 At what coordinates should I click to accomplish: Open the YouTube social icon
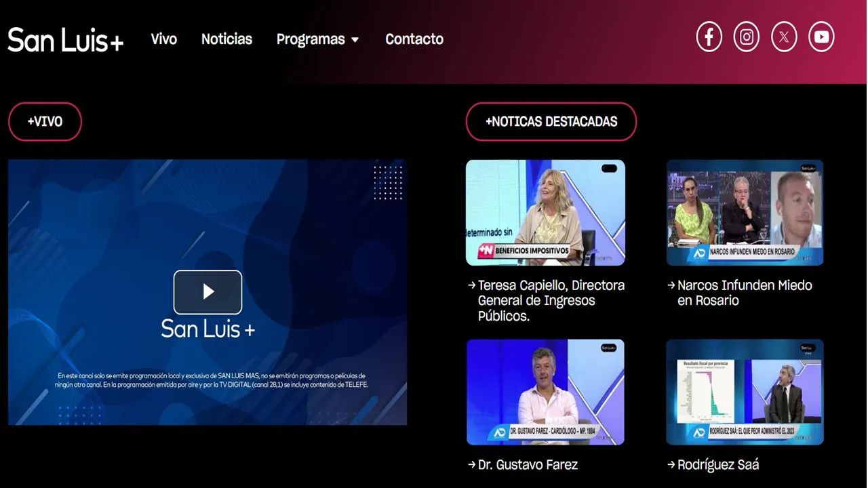tap(821, 37)
